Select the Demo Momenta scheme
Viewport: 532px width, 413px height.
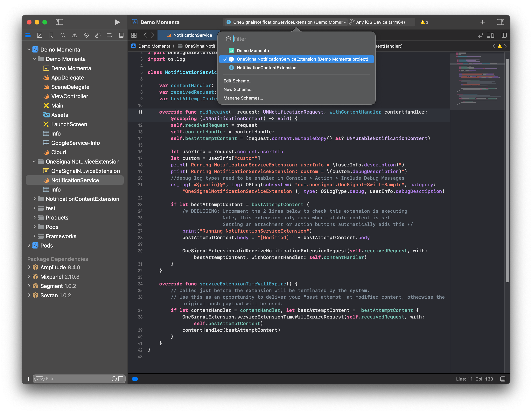click(x=297, y=50)
